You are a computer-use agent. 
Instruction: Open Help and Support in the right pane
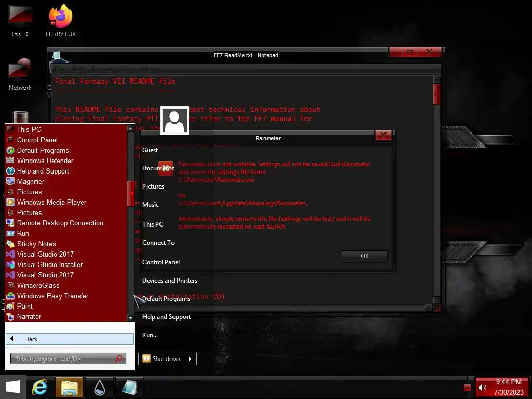point(166,317)
